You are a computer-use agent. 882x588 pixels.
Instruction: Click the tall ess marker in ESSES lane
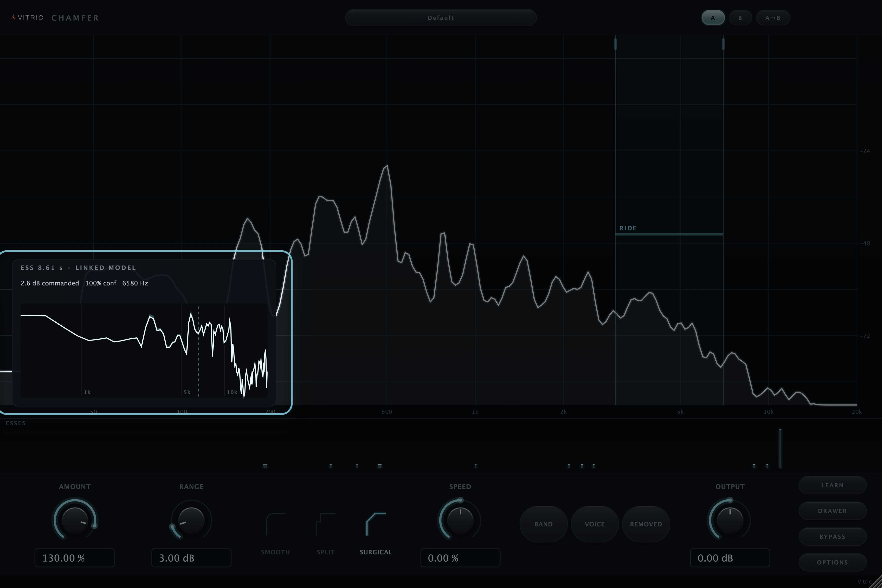(780, 448)
